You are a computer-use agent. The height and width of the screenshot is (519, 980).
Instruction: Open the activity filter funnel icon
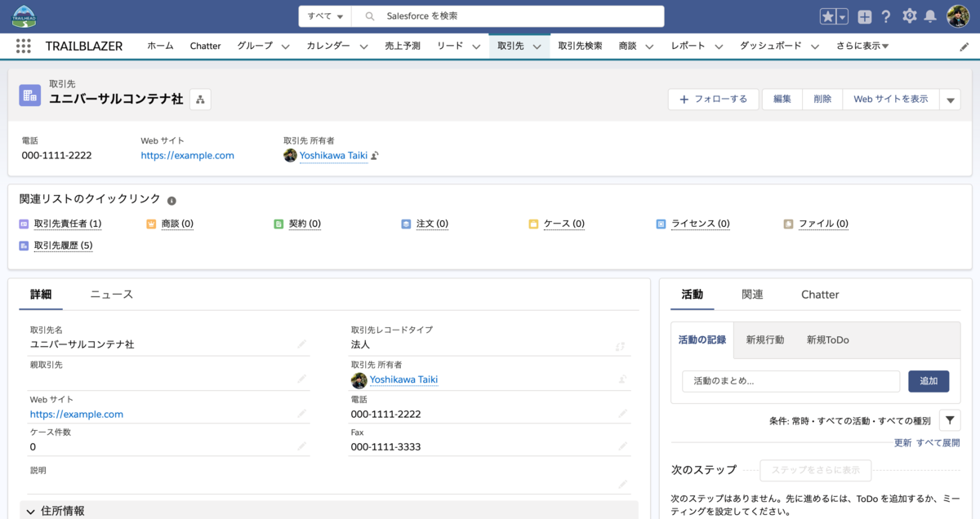(x=950, y=420)
